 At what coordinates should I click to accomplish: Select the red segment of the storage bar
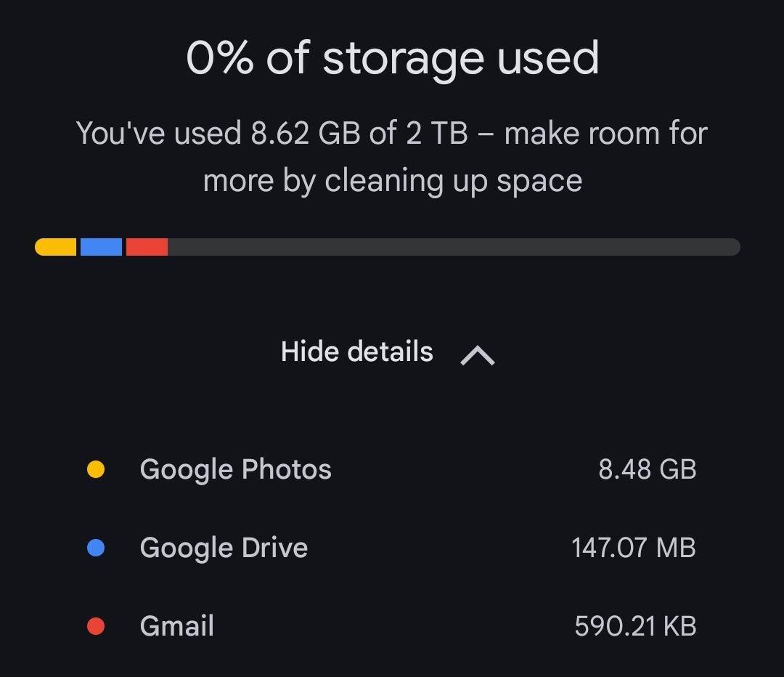(147, 247)
